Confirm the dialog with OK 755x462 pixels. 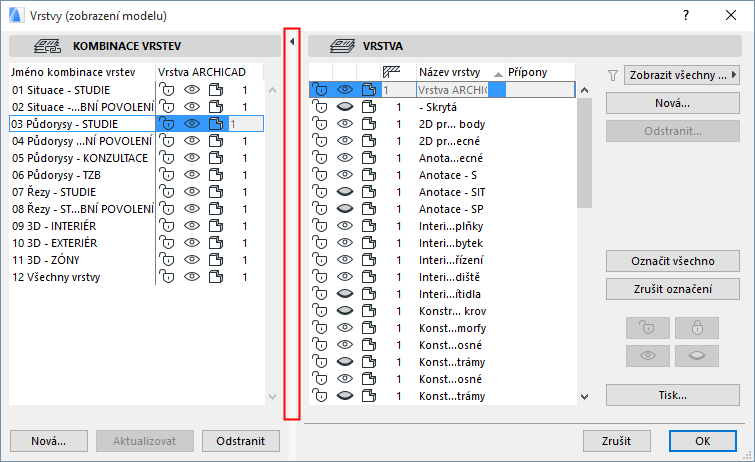[x=703, y=441]
